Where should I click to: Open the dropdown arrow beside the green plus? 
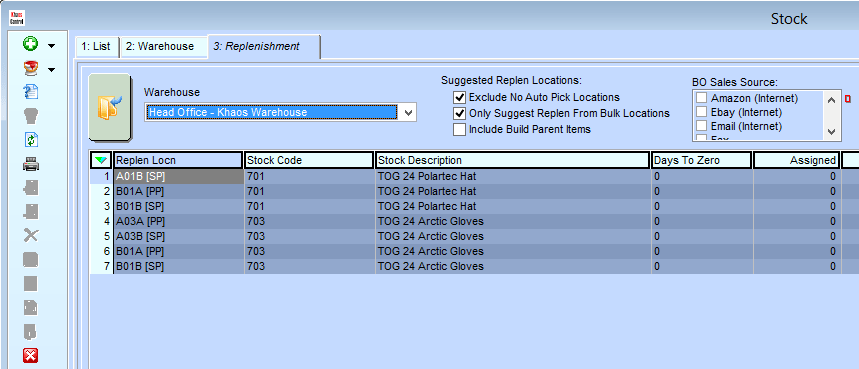pyautogui.click(x=51, y=46)
